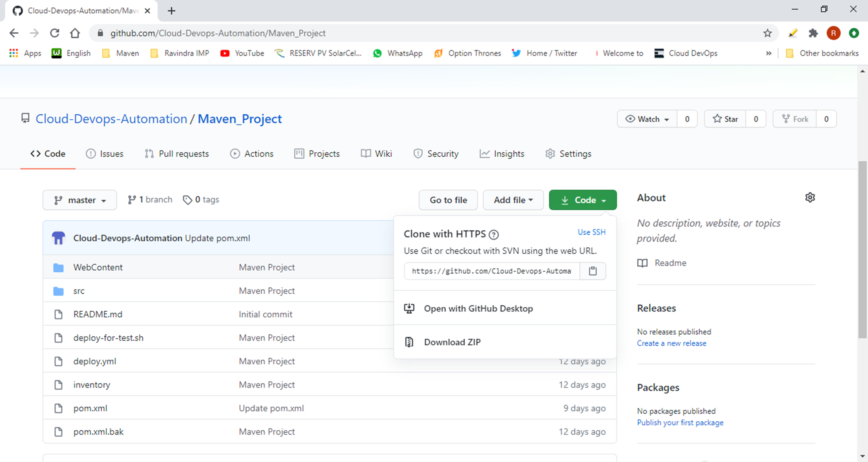The width and height of the screenshot is (868, 462).
Task: Copy the HTTPS clone URL using clipboard icon
Action: (x=592, y=271)
